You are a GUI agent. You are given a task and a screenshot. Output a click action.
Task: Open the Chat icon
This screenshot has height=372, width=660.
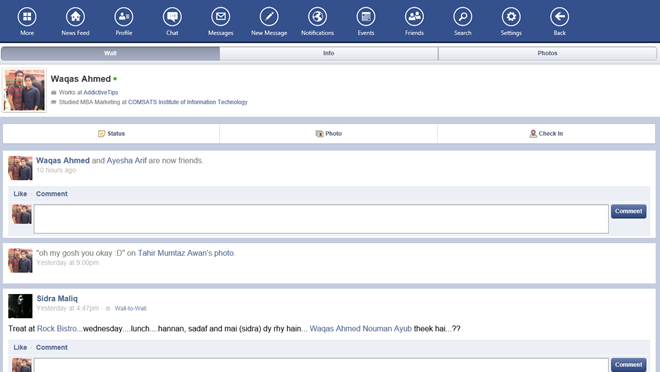tap(172, 17)
